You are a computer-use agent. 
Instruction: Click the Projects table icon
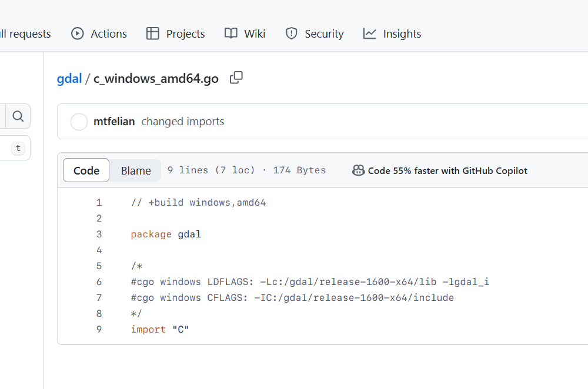(153, 33)
